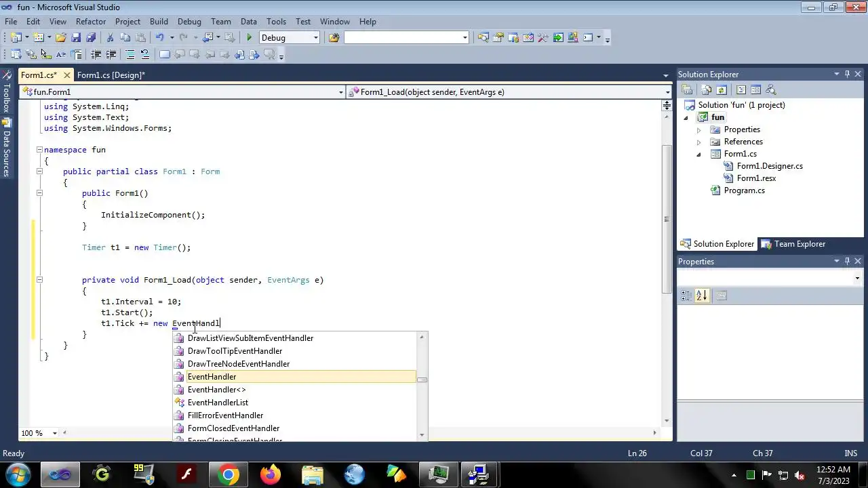This screenshot has width=868, height=488.
Task: Comment out the selected lines icon
Action: click(130, 54)
